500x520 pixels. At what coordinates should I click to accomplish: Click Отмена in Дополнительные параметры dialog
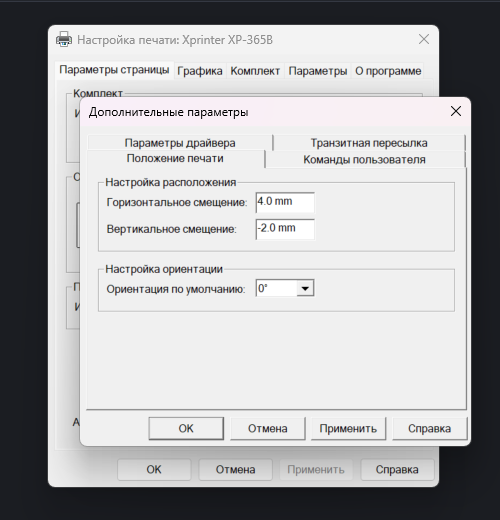coord(268,428)
